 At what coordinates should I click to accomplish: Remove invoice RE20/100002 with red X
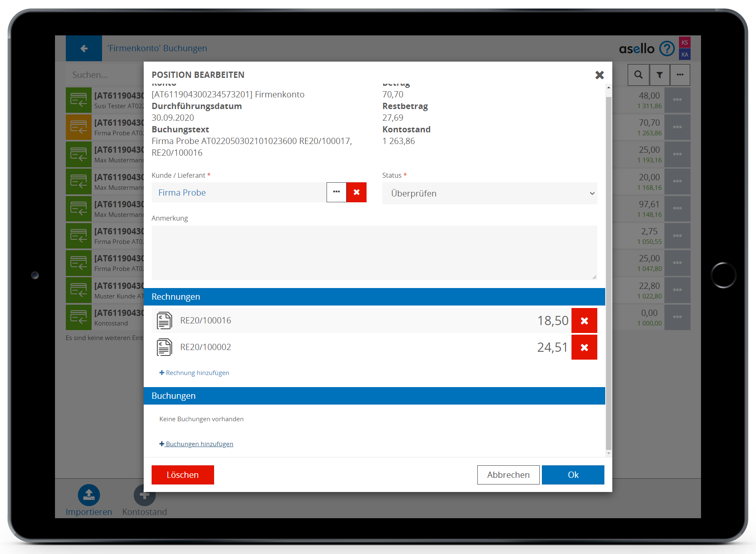pos(584,347)
